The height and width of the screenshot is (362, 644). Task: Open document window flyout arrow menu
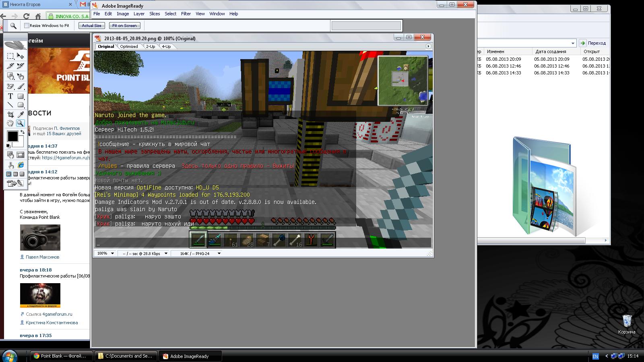[x=429, y=46]
